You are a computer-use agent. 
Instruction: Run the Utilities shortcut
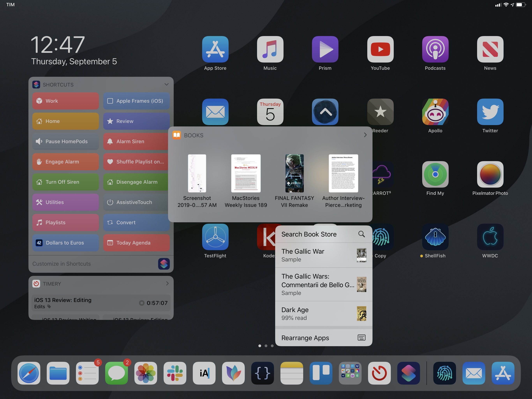tap(65, 202)
